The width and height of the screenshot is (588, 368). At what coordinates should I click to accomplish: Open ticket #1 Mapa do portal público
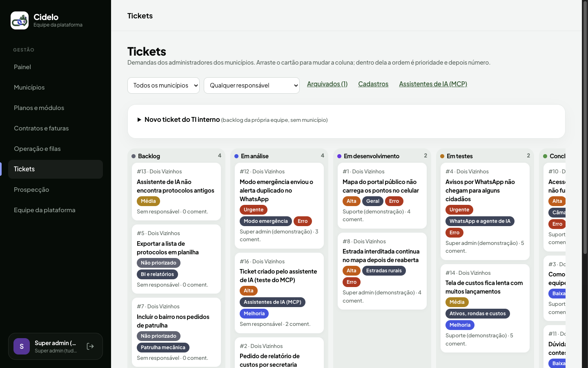point(382,195)
